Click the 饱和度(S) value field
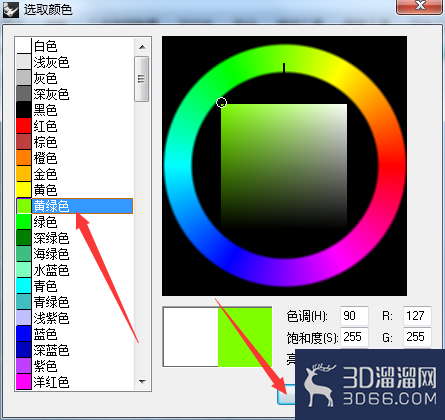The height and width of the screenshot is (420, 445). point(354,337)
